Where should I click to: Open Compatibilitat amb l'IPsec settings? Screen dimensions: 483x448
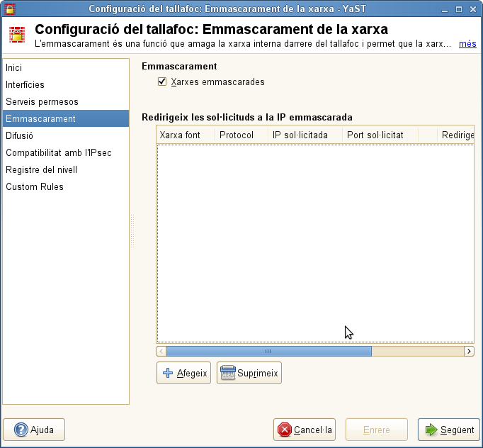coord(59,152)
